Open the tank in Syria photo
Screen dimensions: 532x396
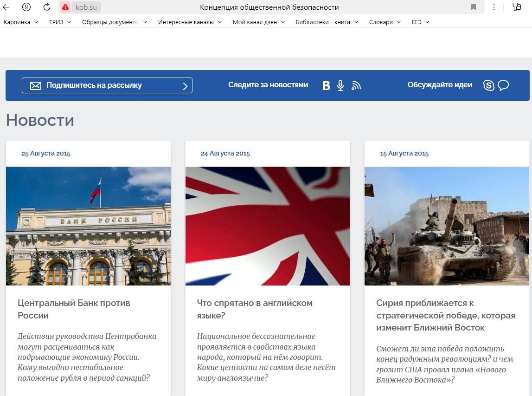tap(447, 226)
